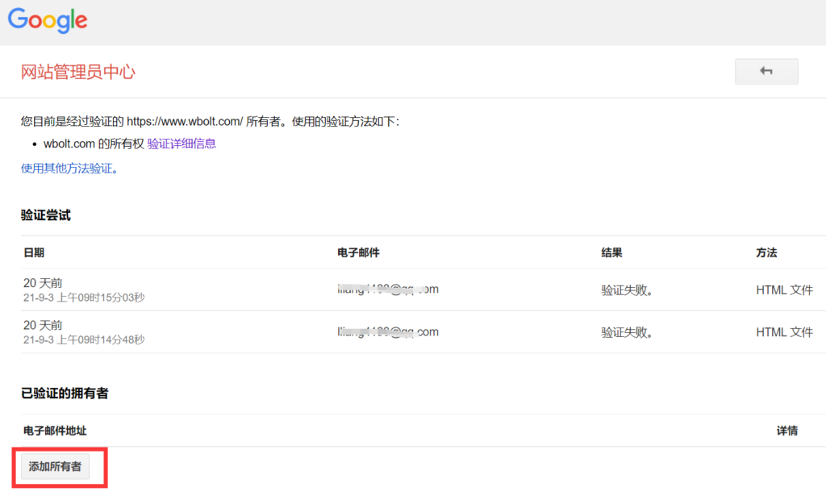Click the 已验证的拥有者 section heading

coord(65,394)
